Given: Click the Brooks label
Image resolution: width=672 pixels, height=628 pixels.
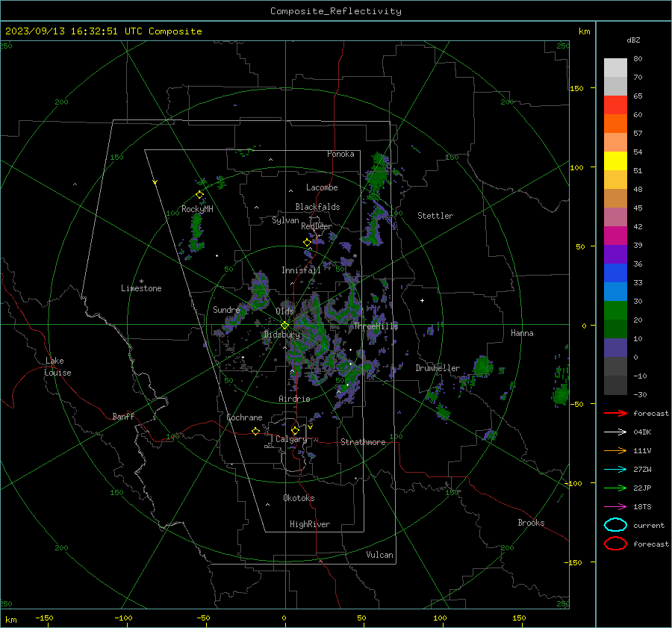Looking at the screenshot, I should (531, 523).
